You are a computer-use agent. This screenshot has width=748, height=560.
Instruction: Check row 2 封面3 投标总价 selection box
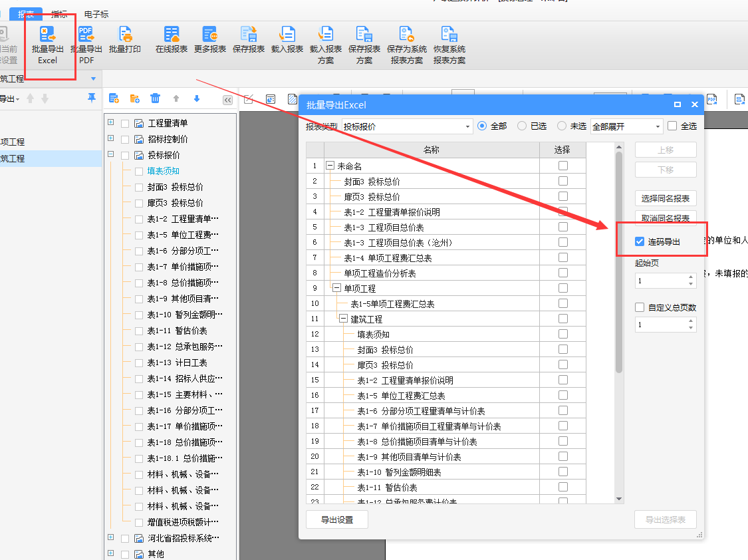coord(563,181)
